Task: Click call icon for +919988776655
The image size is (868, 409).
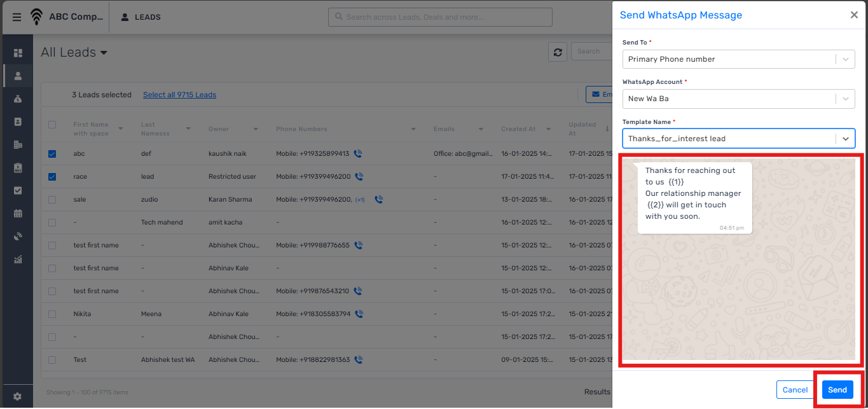Action: click(x=358, y=245)
